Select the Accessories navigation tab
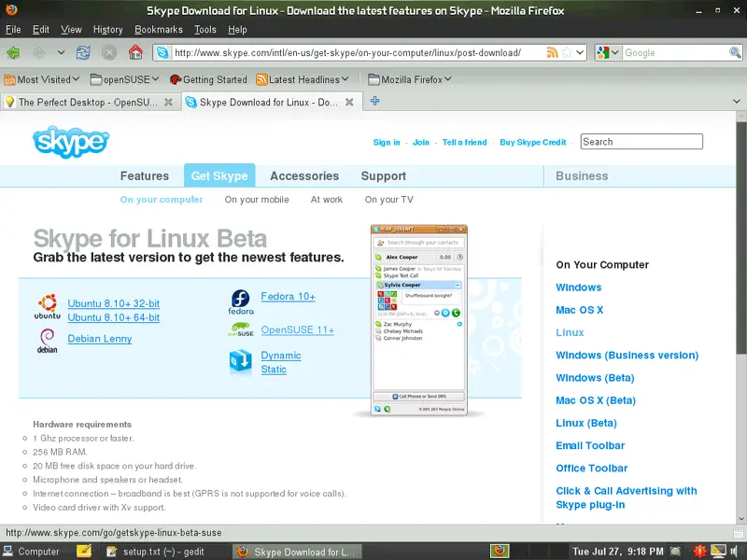The width and height of the screenshot is (747, 560). pos(304,176)
